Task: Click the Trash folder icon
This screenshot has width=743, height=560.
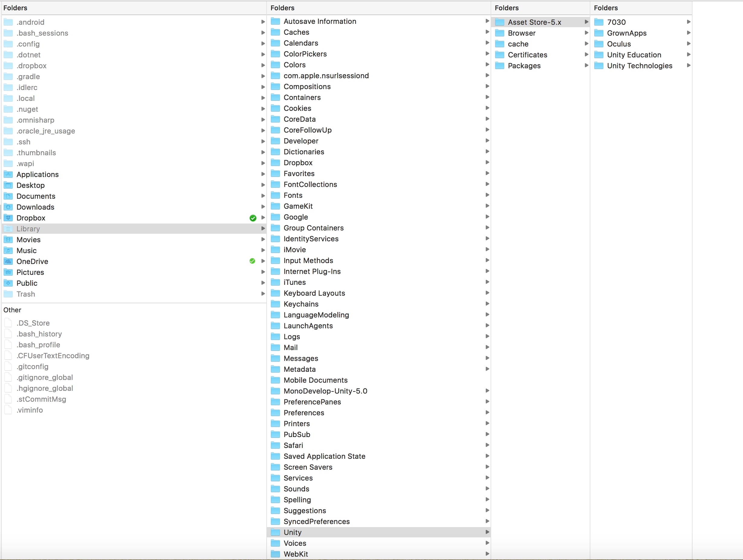Action: coord(8,294)
